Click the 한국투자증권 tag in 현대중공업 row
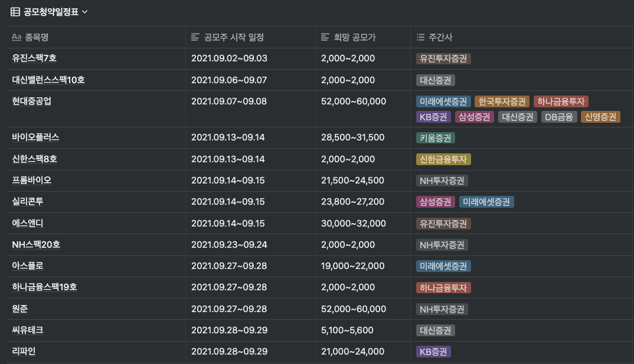The height and width of the screenshot is (364, 634). point(502,101)
